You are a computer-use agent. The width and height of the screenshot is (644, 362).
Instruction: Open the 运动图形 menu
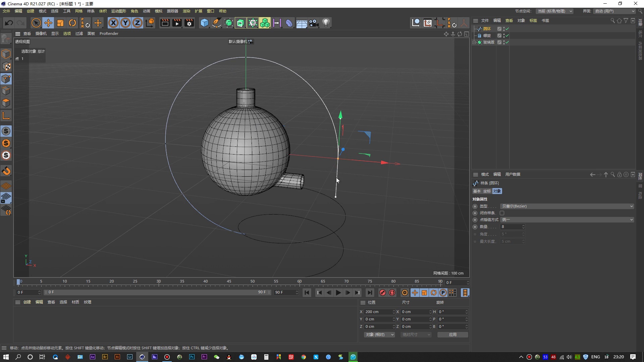[x=118, y=11]
